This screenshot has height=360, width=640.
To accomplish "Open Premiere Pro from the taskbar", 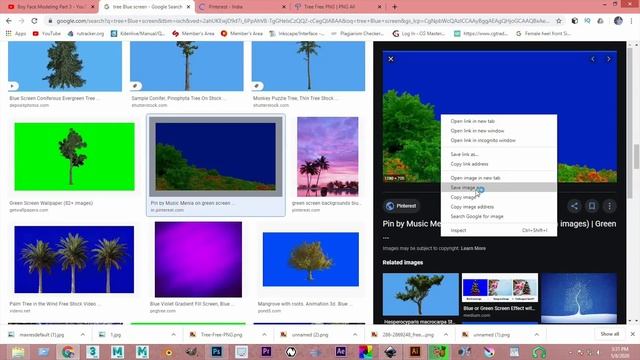I will coord(266,351).
